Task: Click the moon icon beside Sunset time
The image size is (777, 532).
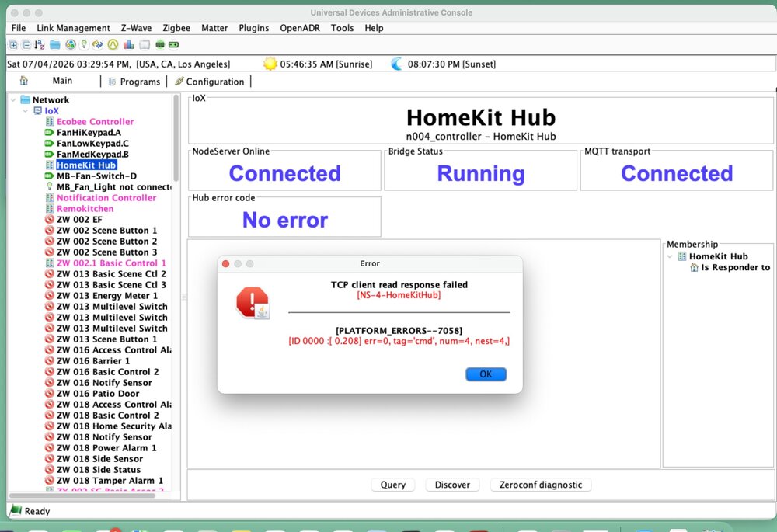Action: [x=396, y=64]
